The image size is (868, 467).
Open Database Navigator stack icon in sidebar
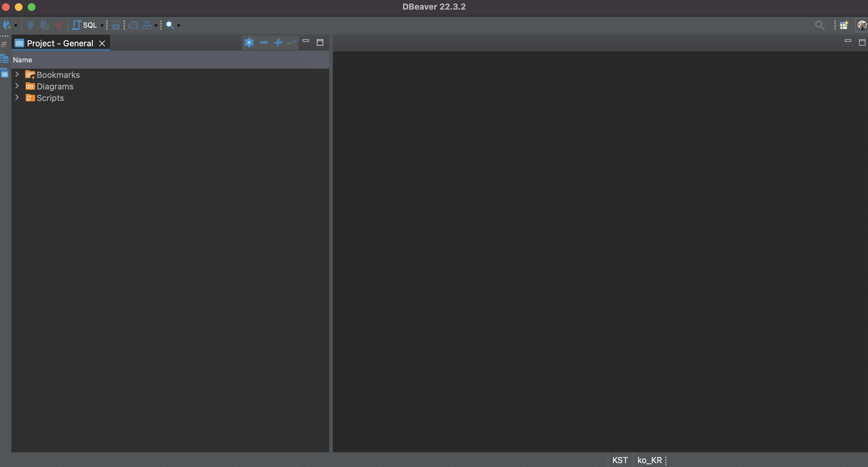point(5,58)
